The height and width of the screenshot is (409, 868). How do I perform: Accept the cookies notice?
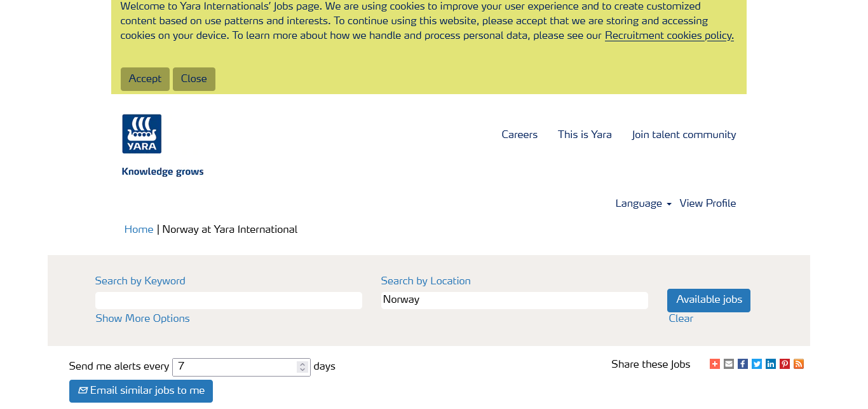click(145, 79)
